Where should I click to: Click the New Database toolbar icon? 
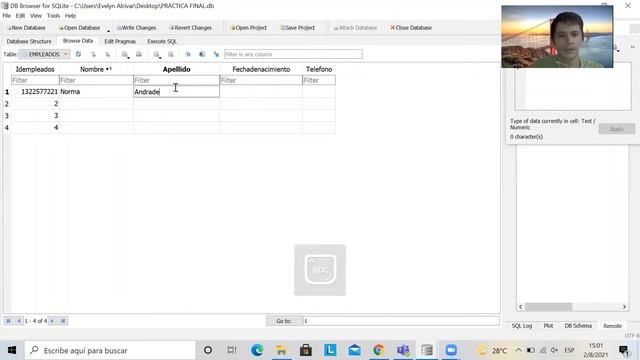pos(27,28)
